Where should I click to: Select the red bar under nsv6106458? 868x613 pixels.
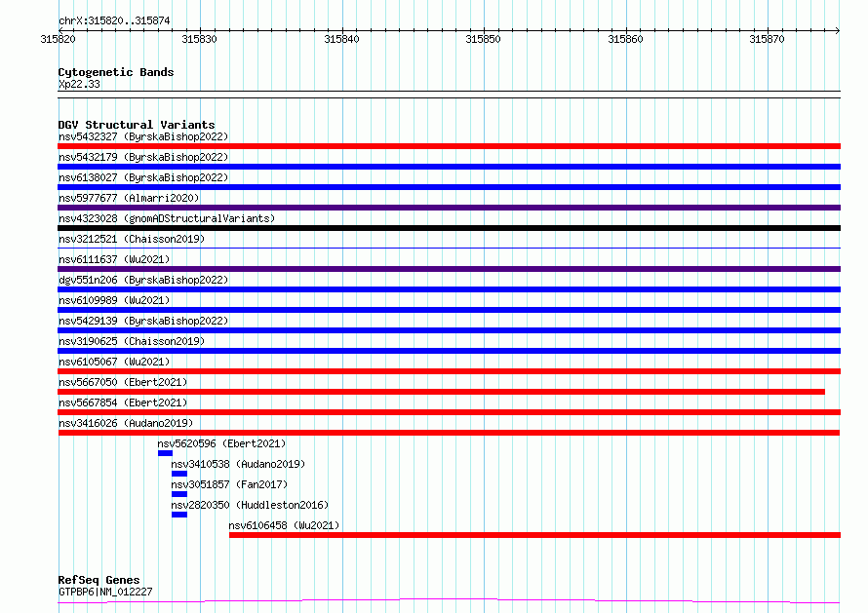534,535
